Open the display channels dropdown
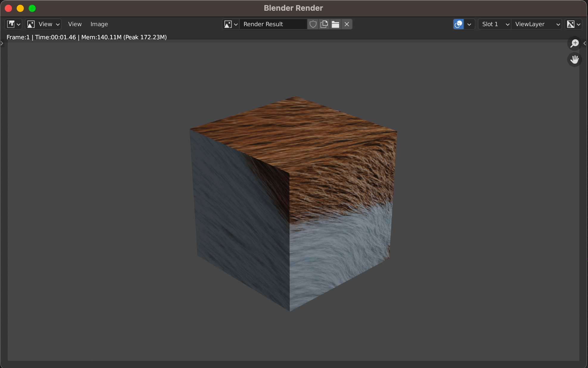 tap(573, 24)
